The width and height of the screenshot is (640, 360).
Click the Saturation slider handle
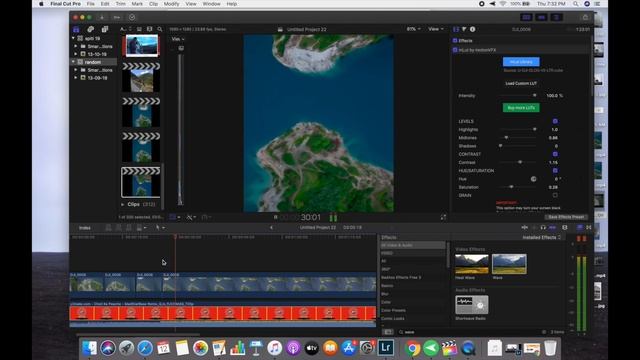click(511, 187)
